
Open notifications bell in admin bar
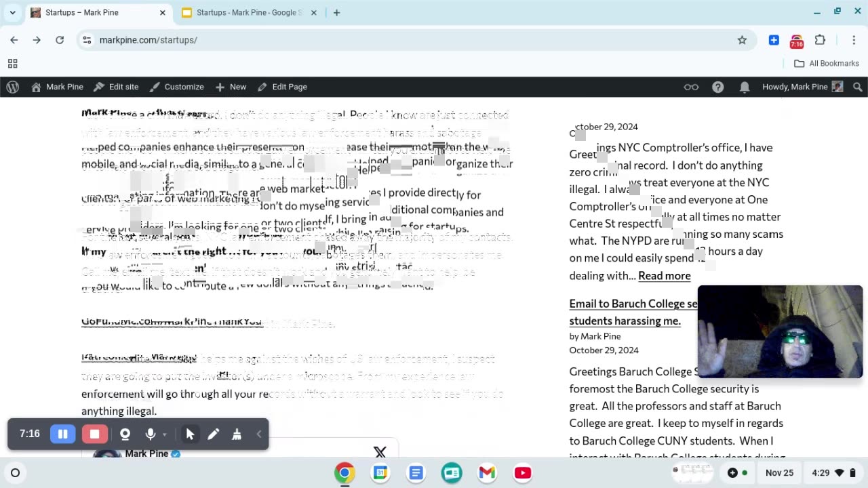click(x=745, y=87)
